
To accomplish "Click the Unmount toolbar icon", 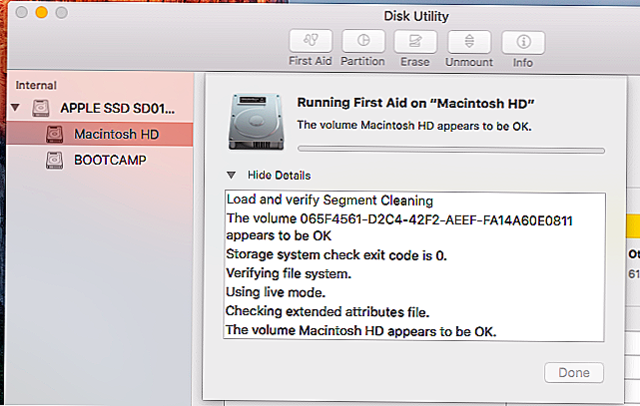I will (469, 42).
